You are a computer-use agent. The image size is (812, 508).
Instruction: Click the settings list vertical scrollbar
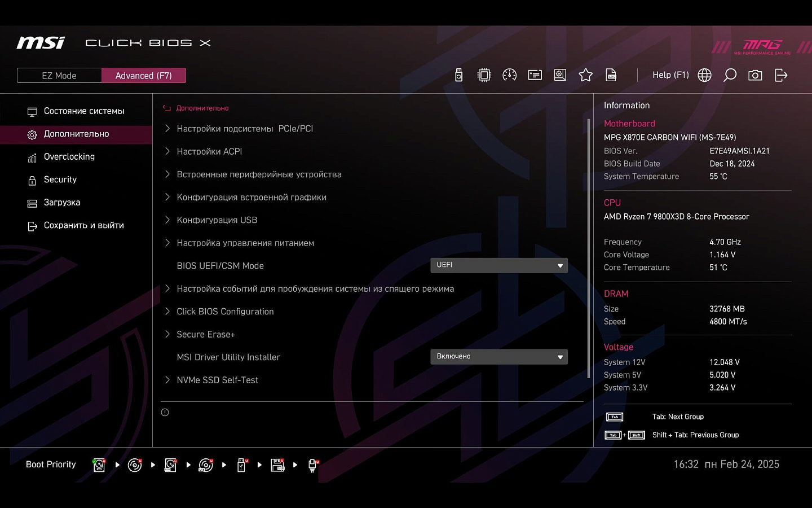[589, 248]
